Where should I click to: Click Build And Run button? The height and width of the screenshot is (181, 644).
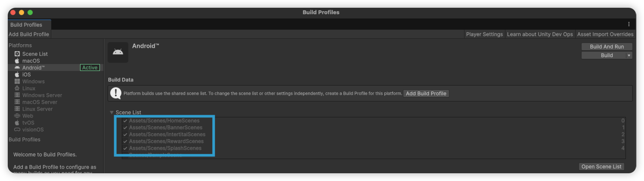607,46
